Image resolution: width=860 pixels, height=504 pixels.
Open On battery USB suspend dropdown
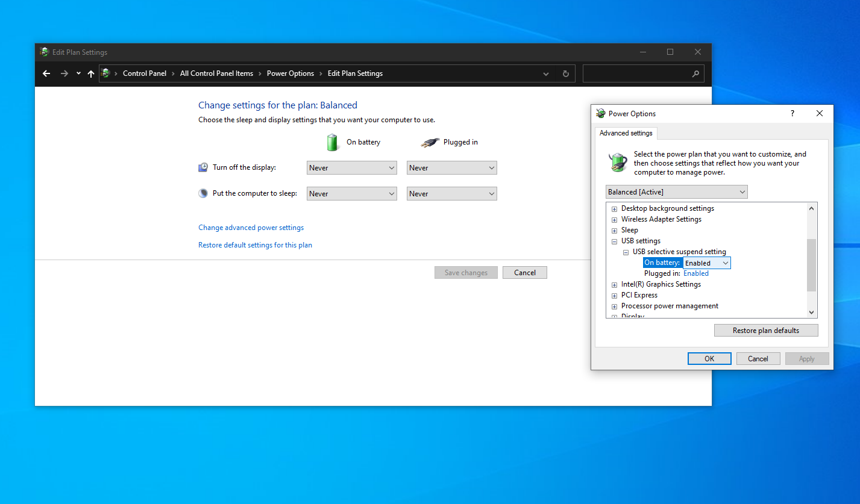click(x=707, y=263)
